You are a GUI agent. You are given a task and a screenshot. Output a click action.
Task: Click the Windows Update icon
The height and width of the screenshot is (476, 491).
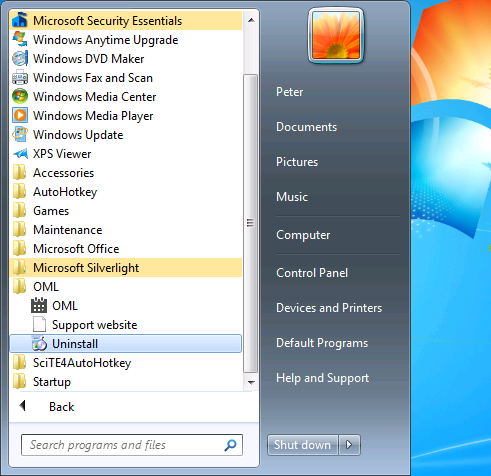20,135
